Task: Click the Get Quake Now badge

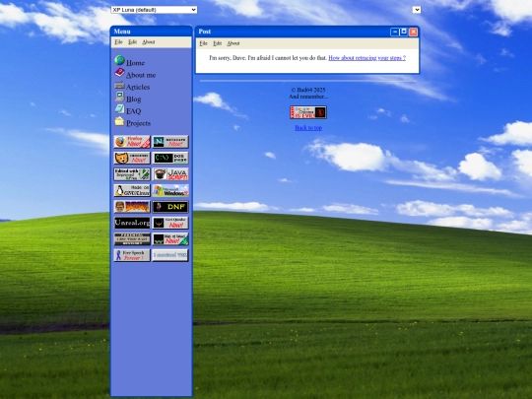Action: (x=170, y=223)
